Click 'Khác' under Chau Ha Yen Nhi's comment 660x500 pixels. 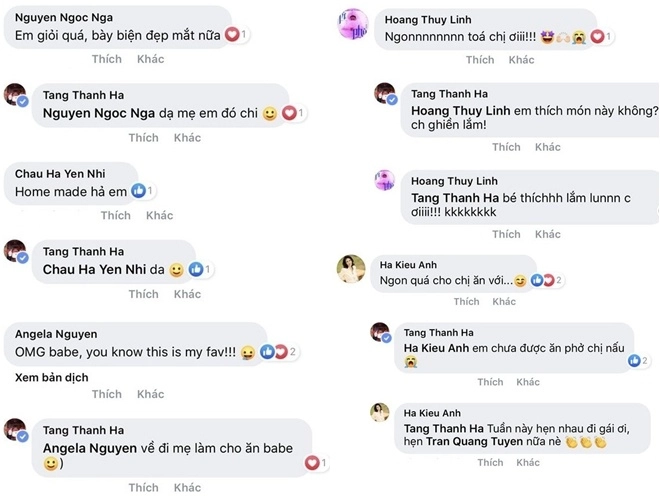pyautogui.click(x=160, y=215)
